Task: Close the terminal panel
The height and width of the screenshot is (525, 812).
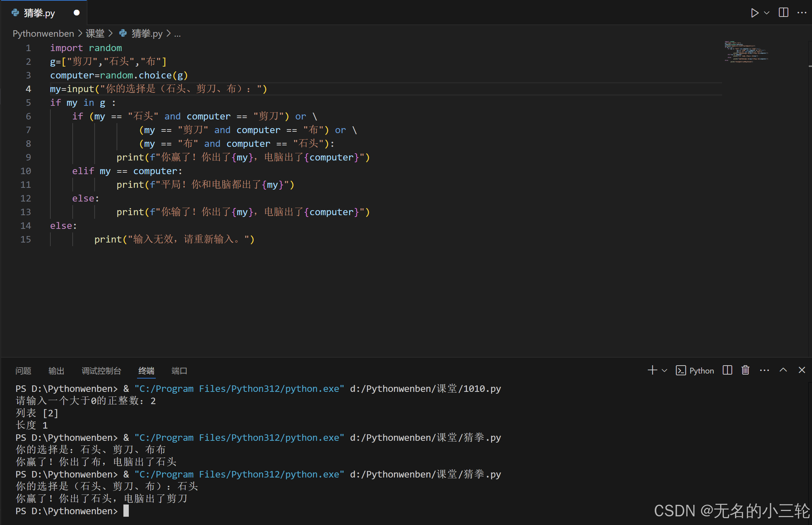Action: (802, 370)
